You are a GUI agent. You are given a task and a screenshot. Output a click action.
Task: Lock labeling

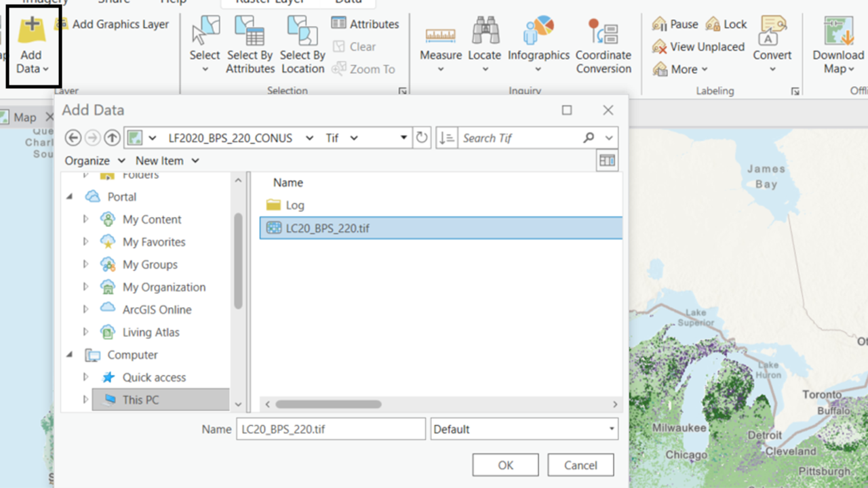[726, 24]
